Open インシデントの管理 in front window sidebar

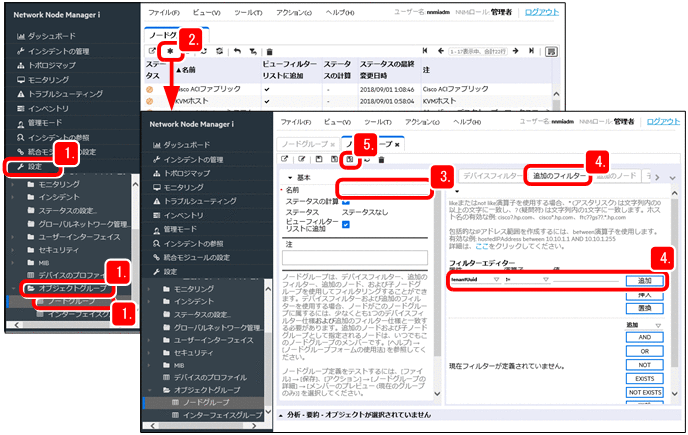pyautogui.click(x=193, y=160)
